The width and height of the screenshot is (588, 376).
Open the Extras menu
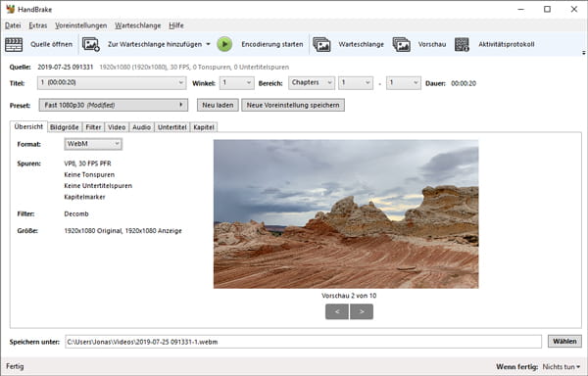[x=38, y=25]
